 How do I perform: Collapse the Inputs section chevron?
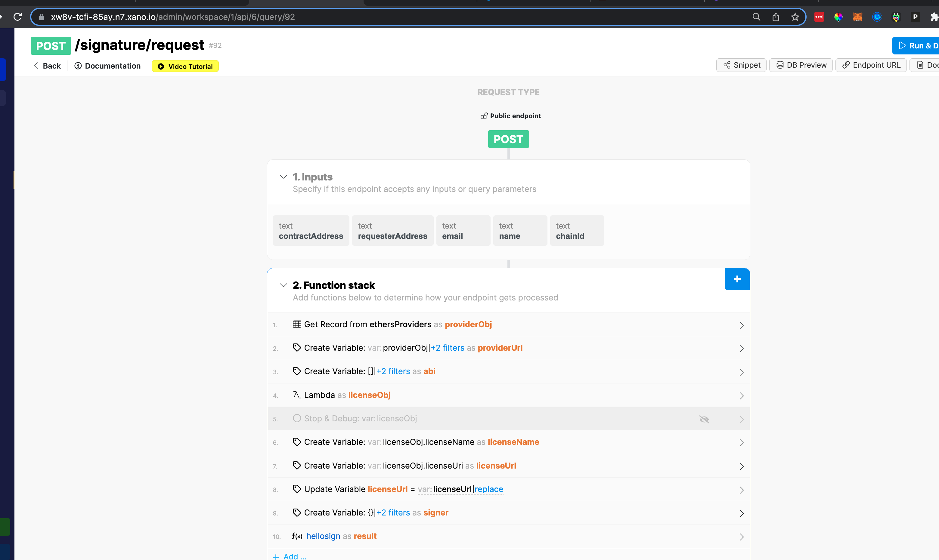pos(283,177)
